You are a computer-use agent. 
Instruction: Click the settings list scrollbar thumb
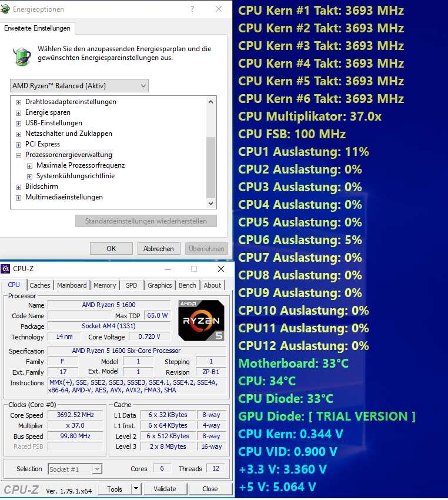click(210, 168)
